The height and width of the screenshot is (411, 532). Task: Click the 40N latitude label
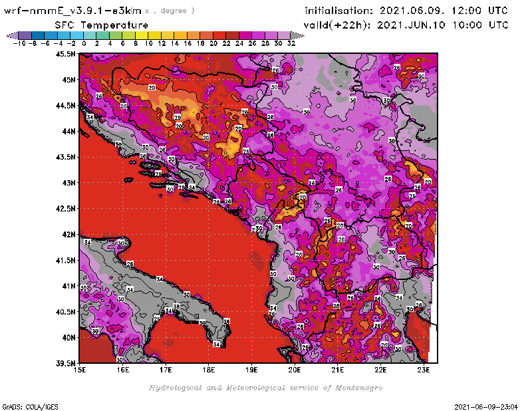(69, 338)
